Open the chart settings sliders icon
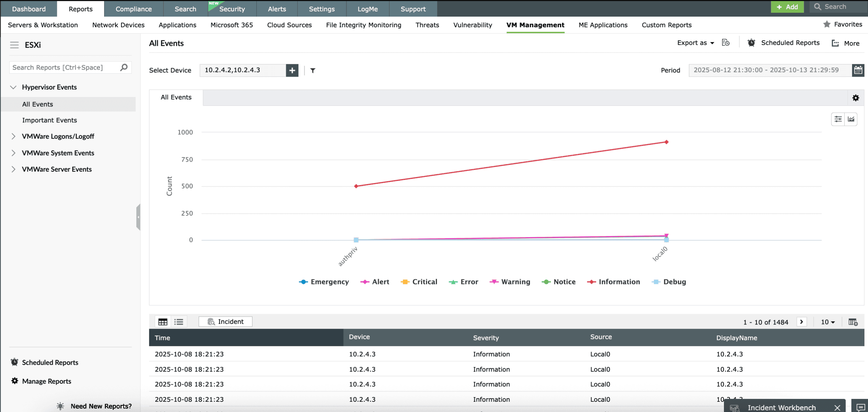This screenshot has width=868, height=412. click(x=838, y=119)
